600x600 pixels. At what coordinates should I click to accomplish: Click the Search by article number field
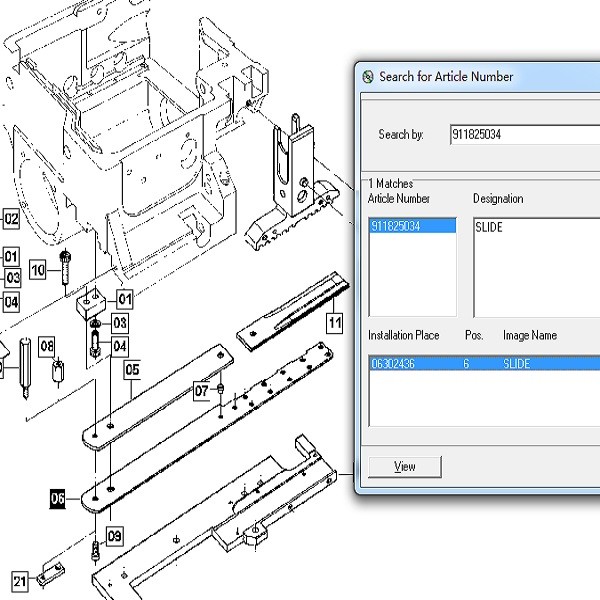pyautogui.click(x=520, y=134)
